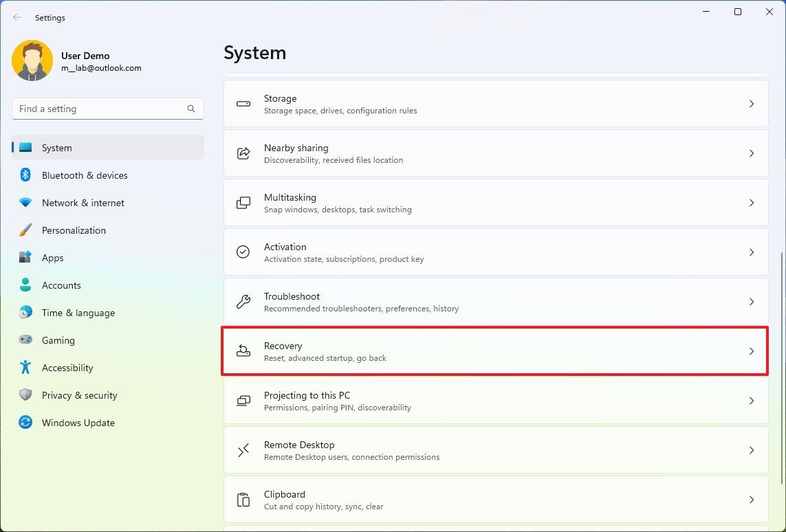Open the User Demo account profile
The image size is (786, 532).
coord(76,61)
